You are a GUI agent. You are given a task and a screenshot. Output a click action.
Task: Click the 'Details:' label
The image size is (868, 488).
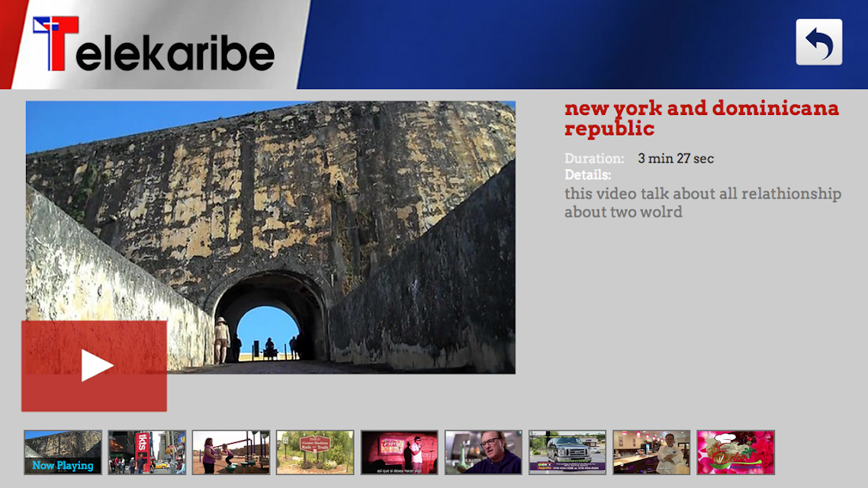587,175
